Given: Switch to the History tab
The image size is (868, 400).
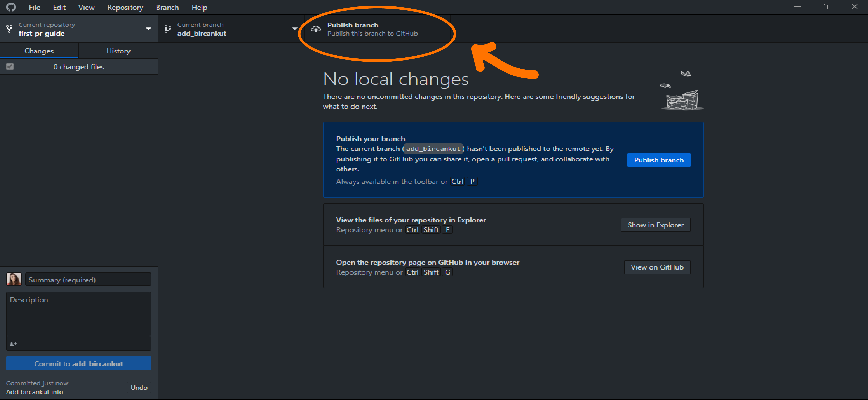Looking at the screenshot, I should [x=118, y=51].
